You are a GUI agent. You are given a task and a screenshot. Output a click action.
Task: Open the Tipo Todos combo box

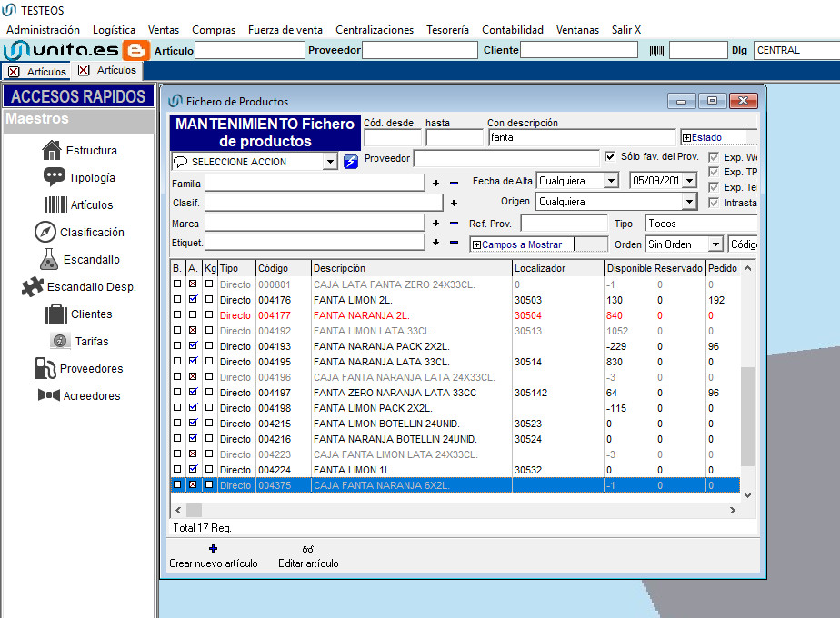(701, 224)
